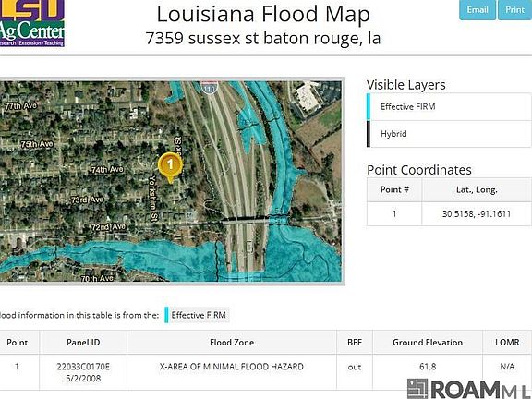The height and width of the screenshot is (399, 532).
Task: Toggle the Effective FIRM visible layer
Action: pyautogui.click(x=449, y=107)
